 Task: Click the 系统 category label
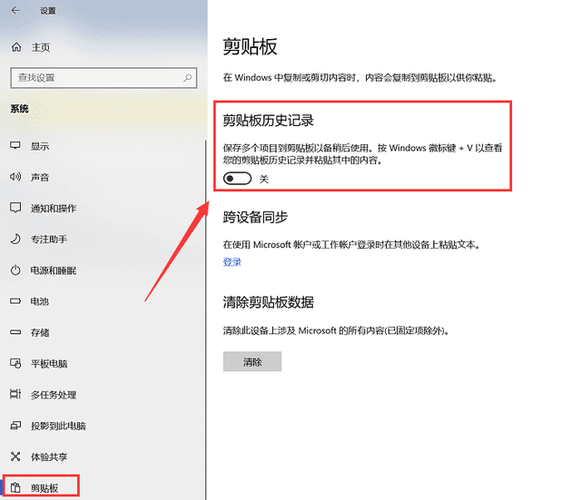[x=19, y=109]
